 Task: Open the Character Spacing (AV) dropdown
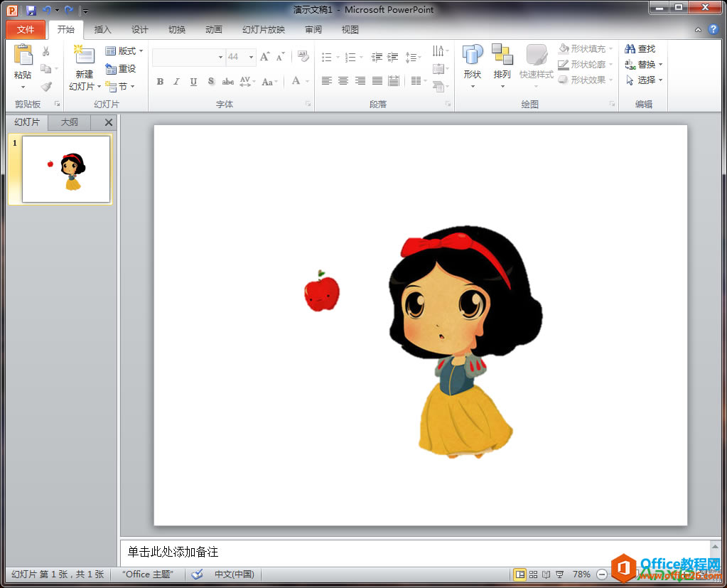(247, 82)
